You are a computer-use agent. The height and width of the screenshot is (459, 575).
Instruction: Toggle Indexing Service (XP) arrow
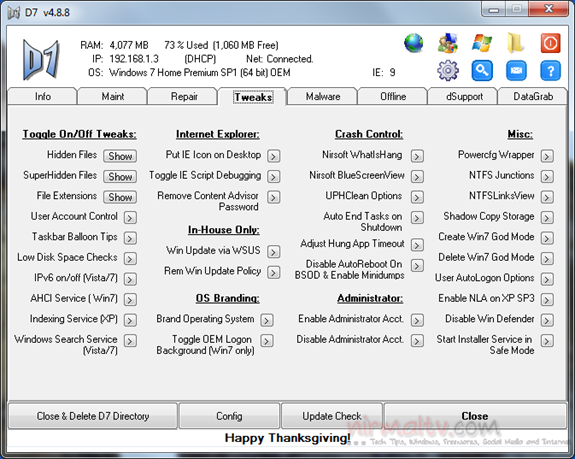(x=130, y=320)
